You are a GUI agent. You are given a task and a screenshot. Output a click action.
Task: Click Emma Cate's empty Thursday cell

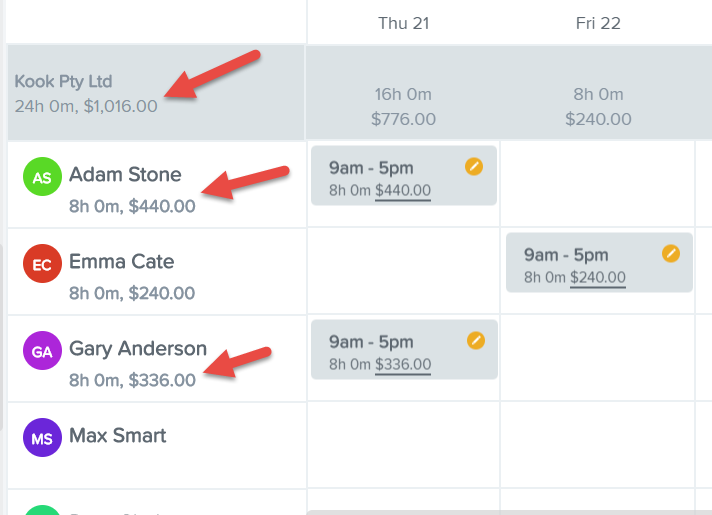point(404,271)
